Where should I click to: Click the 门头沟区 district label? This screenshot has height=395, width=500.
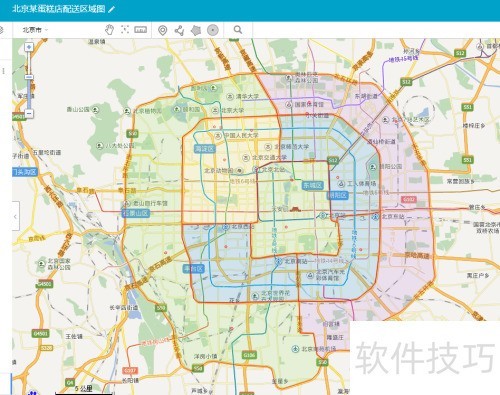pos(25,172)
